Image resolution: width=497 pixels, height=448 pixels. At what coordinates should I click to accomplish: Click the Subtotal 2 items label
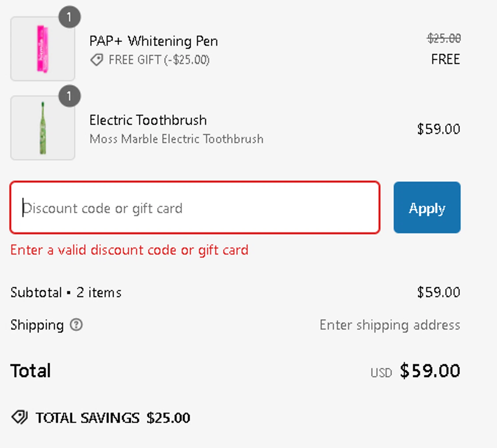tap(66, 292)
